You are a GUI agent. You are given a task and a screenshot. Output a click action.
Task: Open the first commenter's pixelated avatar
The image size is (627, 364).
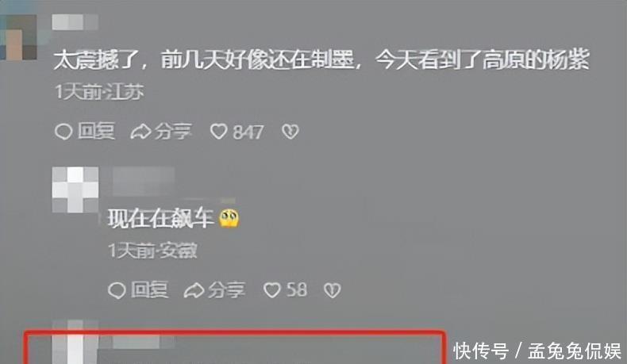pos(19,37)
